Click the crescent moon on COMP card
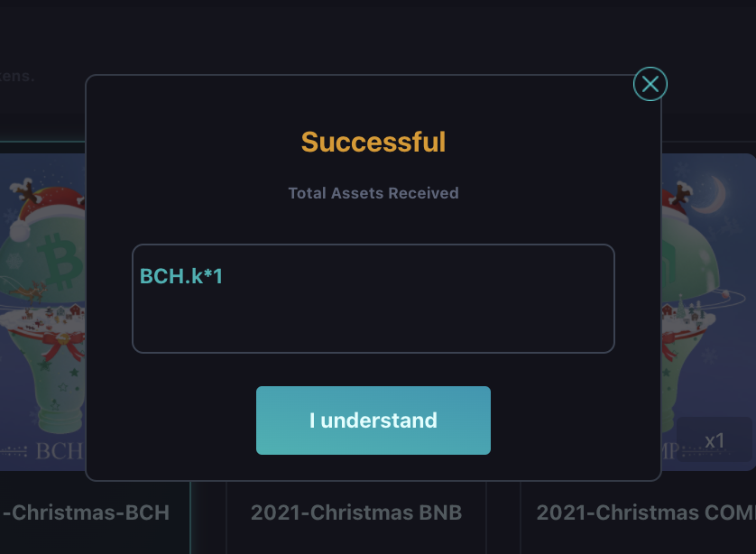This screenshot has width=756, height=554. coord(711,194)
